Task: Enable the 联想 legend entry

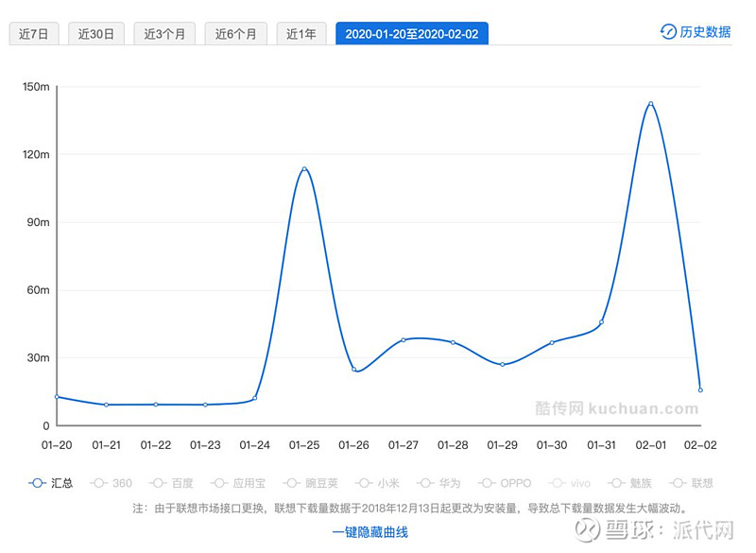Action: pyautogui.click(x=691, y=483)
